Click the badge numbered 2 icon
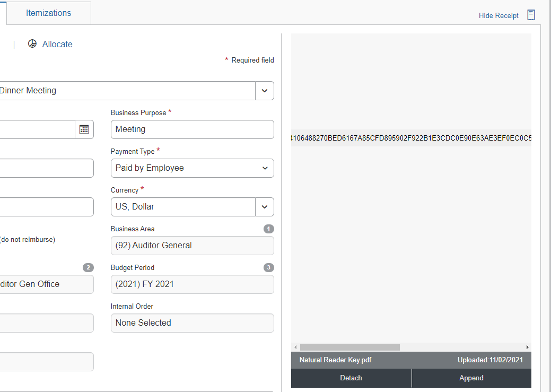 pyautogui.click(x=88, y=268)
